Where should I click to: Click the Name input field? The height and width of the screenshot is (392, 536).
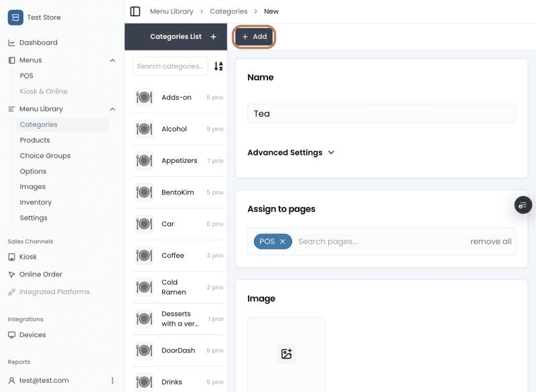coord(381,113)
